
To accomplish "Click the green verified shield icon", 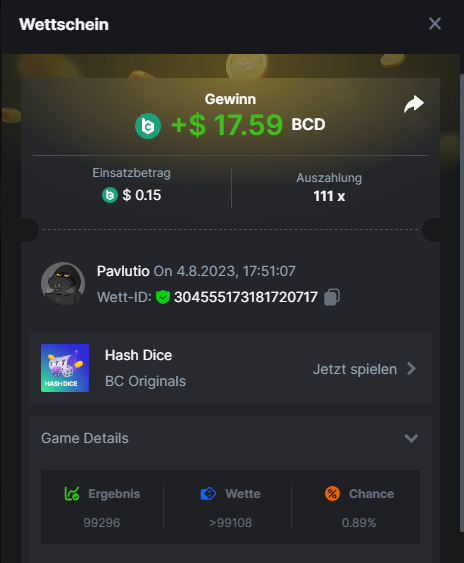I will [x=163, y=297].
